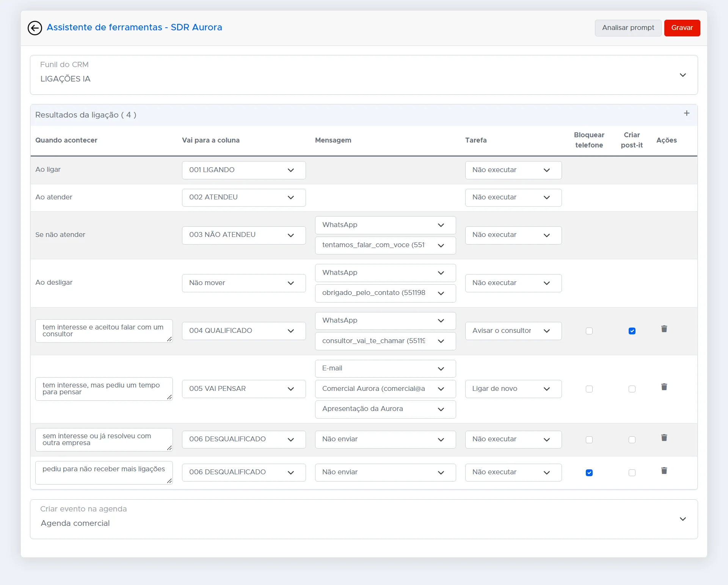
Task: Delete the 'sem interesse' row via trash icon
Action: (664, 438)
